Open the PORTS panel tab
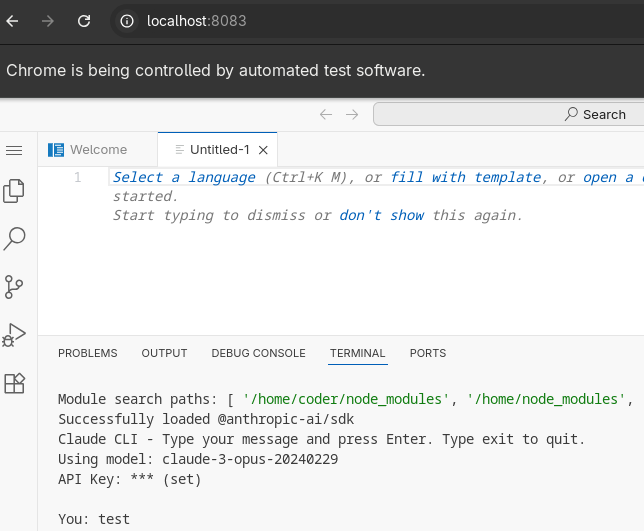The image size is (644, 531). coord(428,353)
